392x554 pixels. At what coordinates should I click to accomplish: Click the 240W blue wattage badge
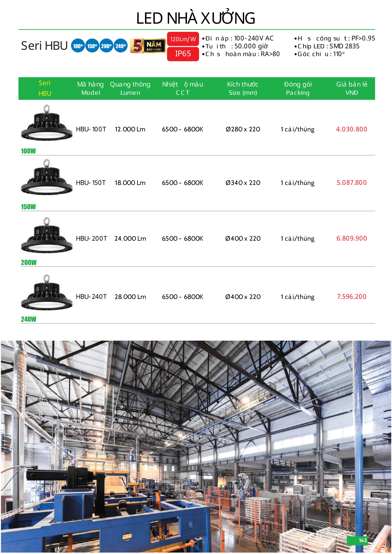pos(120,46)
